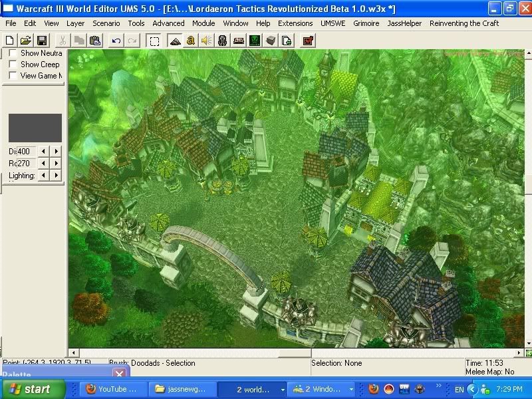This screenshot has height=399, width=532.
Task: Open a map with the Open folder icon
Action: coord(26,41)
